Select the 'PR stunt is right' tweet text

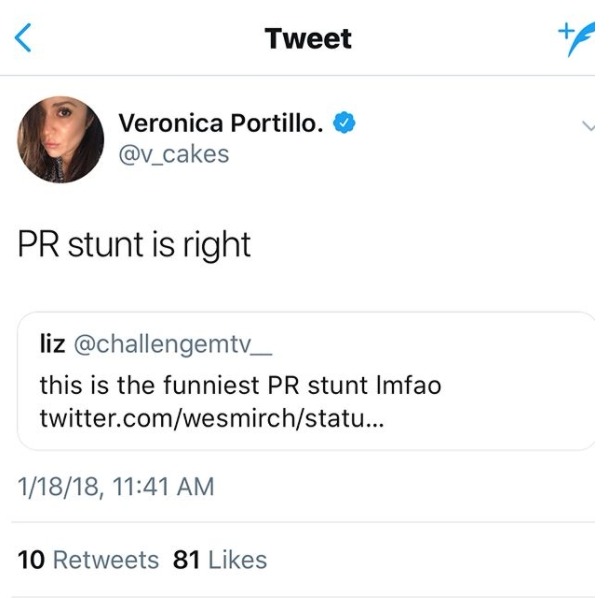pos(134,246)
